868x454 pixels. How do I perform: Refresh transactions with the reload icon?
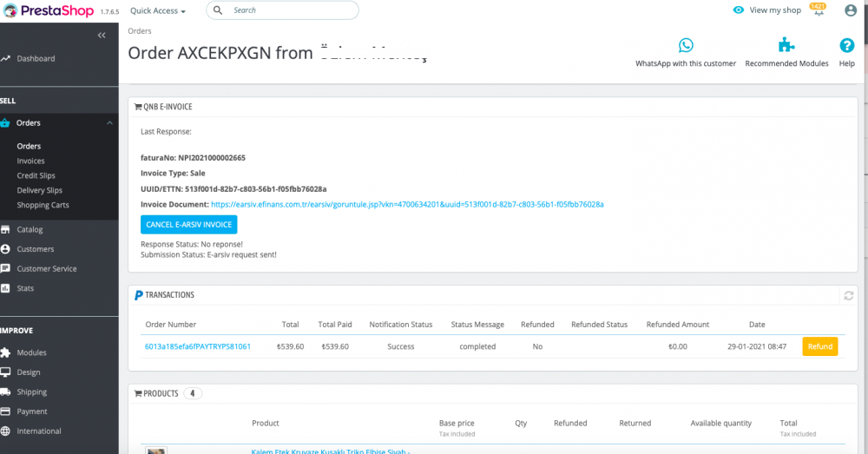[x=849, y=296]
